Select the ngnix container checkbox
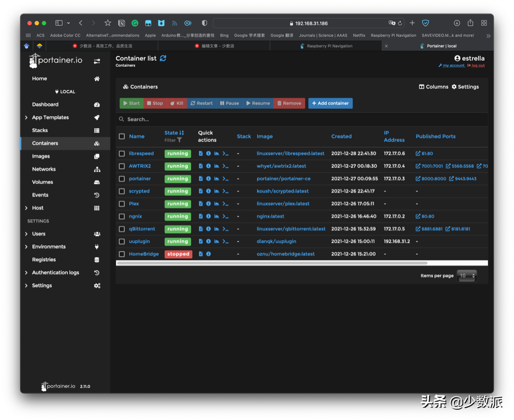This screenshot has height=420, width=514. tap(122, 217)
